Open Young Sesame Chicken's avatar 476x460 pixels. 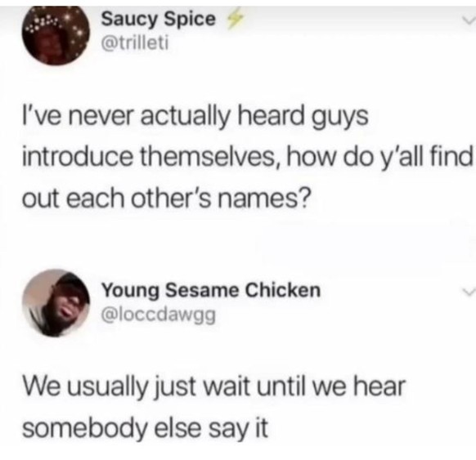coord(56,303)
